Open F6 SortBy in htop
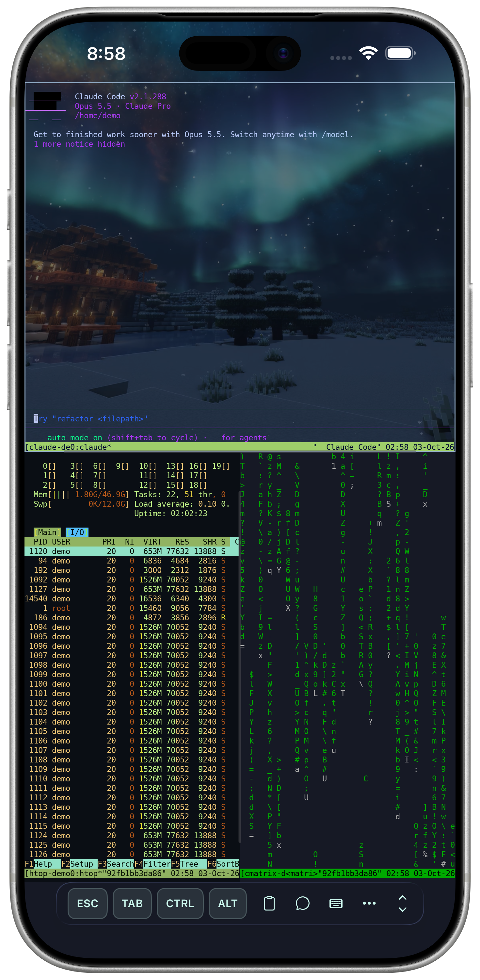The width and height of the screenshot is (480, 980). [223, 864]
